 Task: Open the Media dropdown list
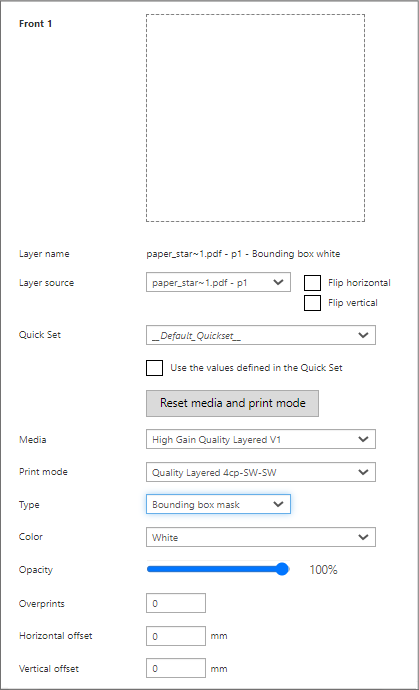coord(261,439)
